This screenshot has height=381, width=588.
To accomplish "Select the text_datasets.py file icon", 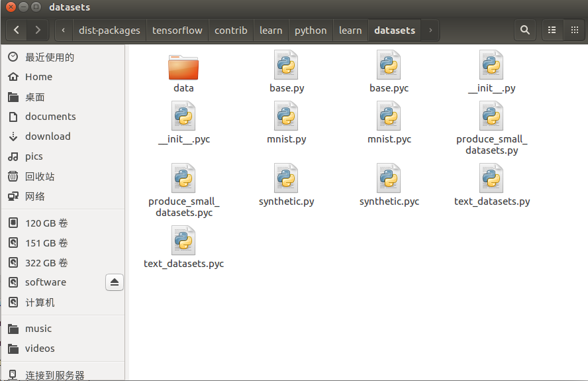I will 491,178.
